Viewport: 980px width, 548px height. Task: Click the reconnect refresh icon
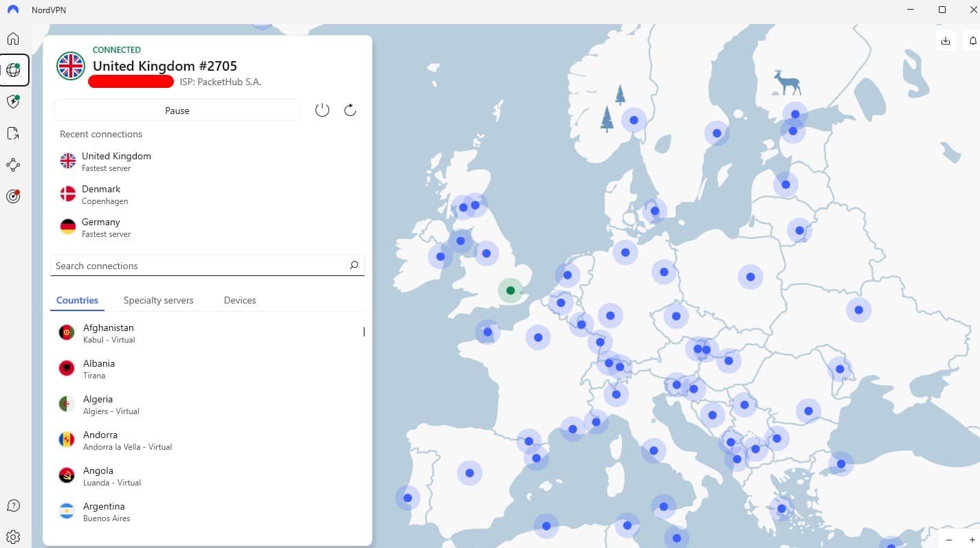[x=350, y=110]
